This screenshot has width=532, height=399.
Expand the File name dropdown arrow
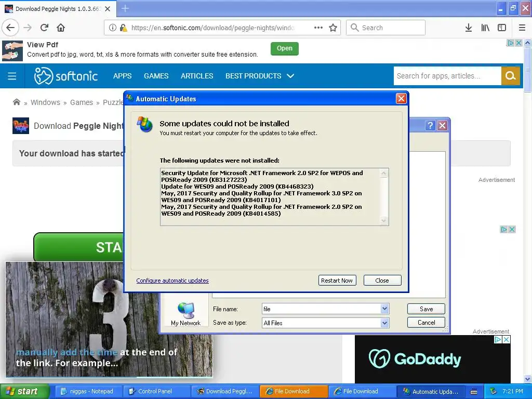click(384, 309)
